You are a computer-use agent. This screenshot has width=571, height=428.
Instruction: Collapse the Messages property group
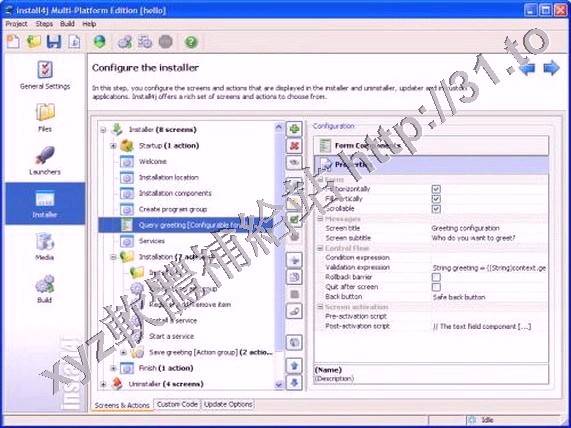[320, 219]
